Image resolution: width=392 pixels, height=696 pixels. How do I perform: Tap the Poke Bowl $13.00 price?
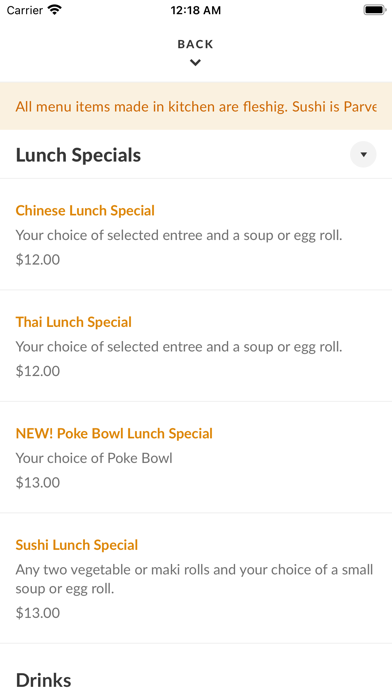[x=38, y=482]
